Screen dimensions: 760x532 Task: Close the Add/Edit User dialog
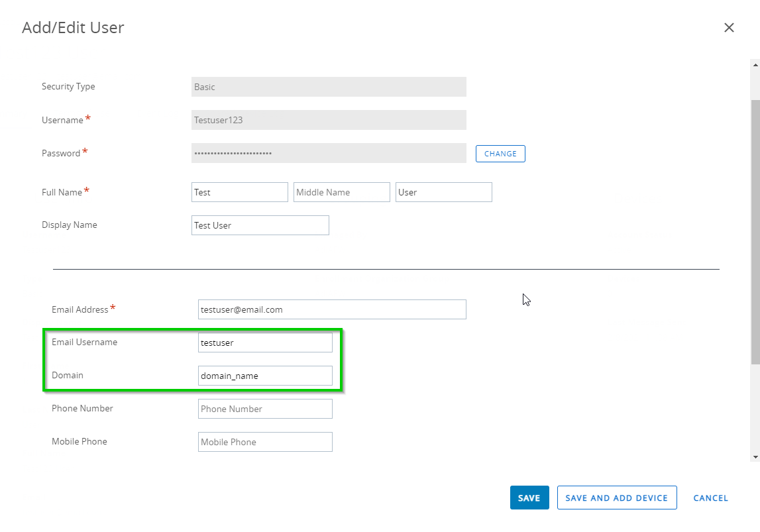coord(729,28)
